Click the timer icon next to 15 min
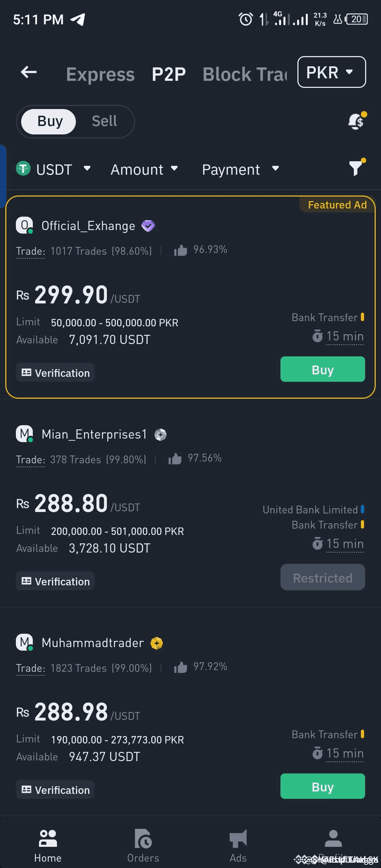381x868 pixels. coord(317,336)
